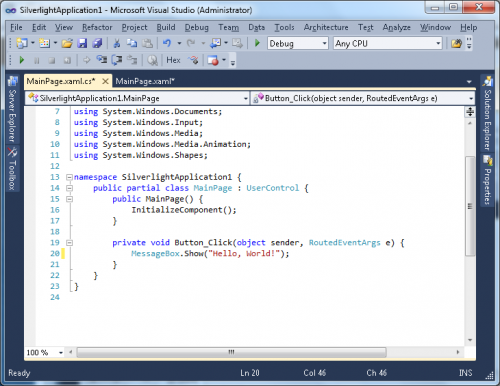The height and width of the screenshot is (386, 500).
Task: Click the Stop Debugging square icon
Action: (x=51, y=60)
